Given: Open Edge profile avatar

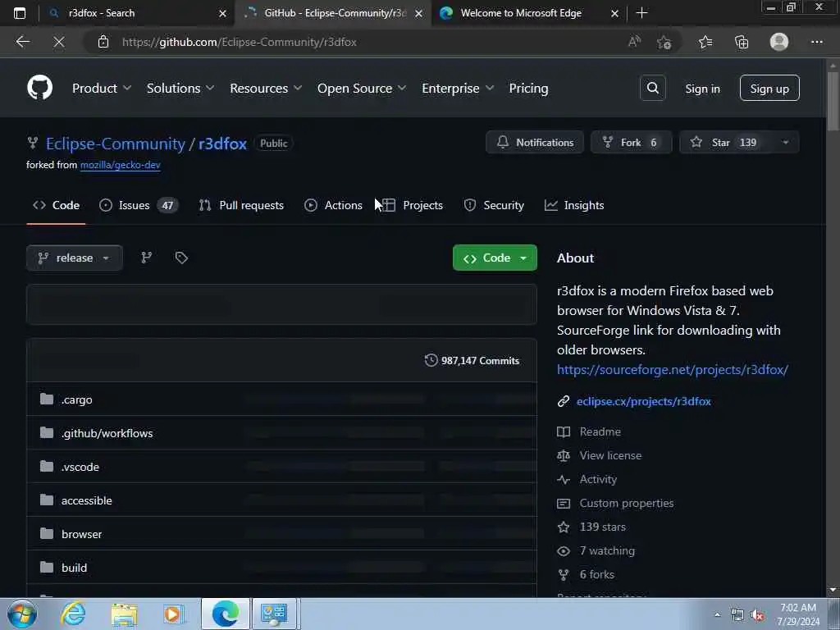Looking at the screenshot, I should tap(779, 42).
